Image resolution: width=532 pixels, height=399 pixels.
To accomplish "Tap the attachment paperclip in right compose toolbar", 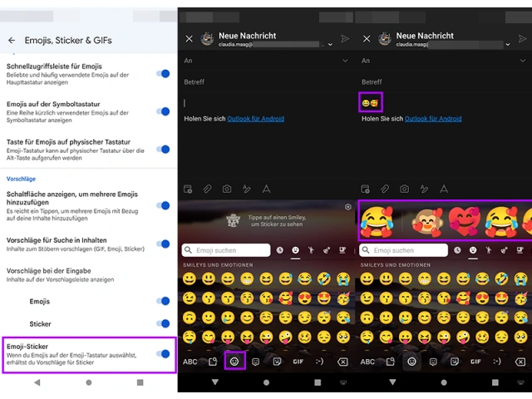I will [385, 190].
